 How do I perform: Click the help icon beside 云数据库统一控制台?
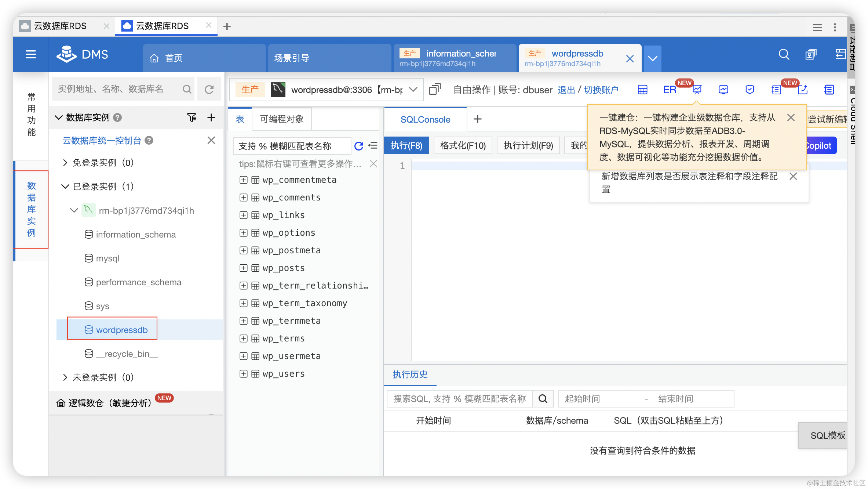[149, 141]
